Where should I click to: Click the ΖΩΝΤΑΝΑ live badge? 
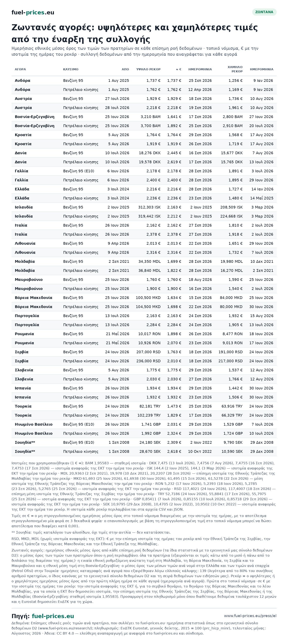pyautogui.click(x=264, y=12)
